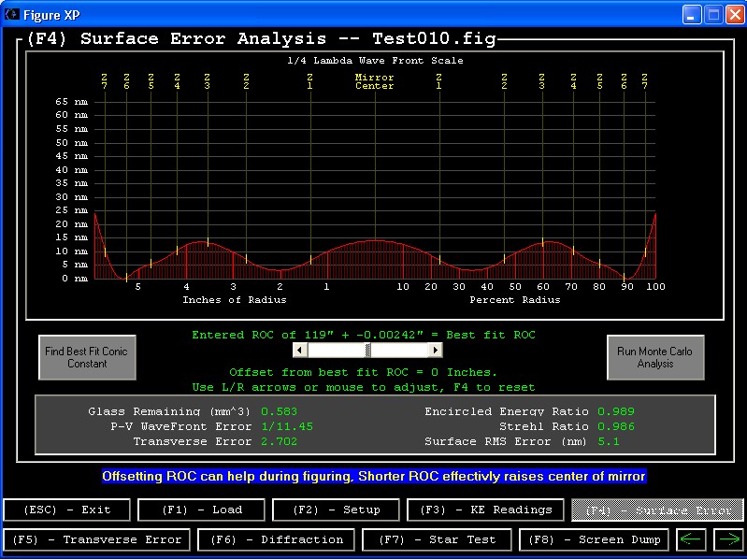
Task: Open the (F7) - Star Test view
Action: click(437, 540)
